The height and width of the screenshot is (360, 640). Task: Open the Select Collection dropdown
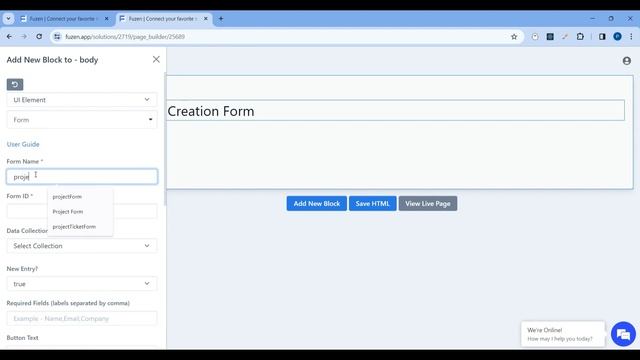pyautogui.click(x=82, y=246)
